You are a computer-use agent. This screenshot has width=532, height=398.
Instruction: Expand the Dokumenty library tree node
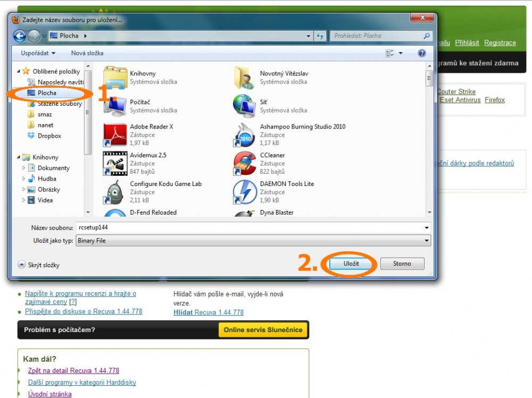[24, 168]
